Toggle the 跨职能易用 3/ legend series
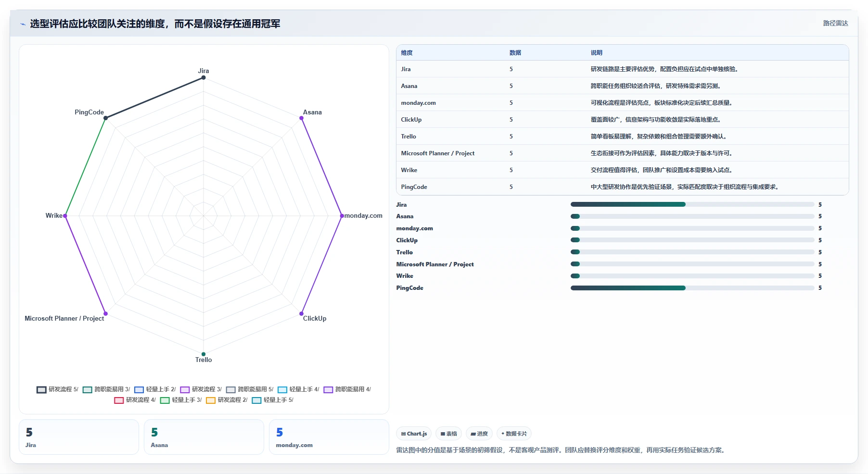The height and width of the screenshot is (474, 868). tap(106, 389)
